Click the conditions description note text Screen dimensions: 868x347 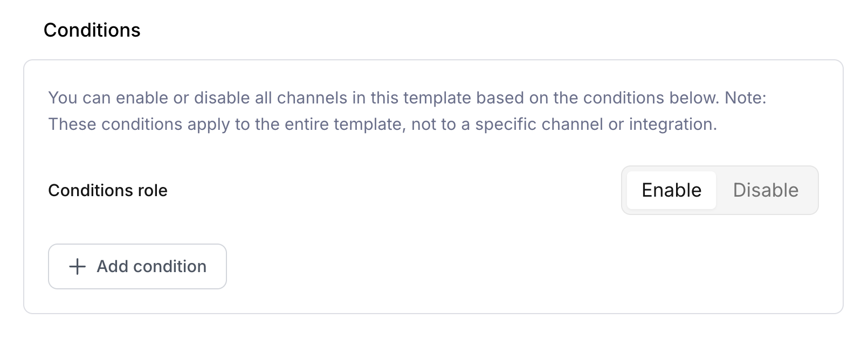[x=409, y=111]
